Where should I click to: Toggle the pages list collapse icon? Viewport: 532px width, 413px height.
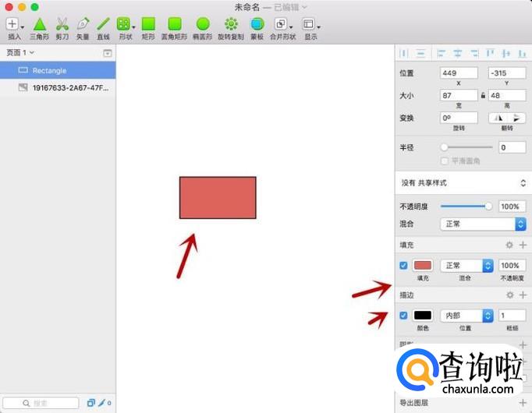pyautogui.click(x=107, y=53)
